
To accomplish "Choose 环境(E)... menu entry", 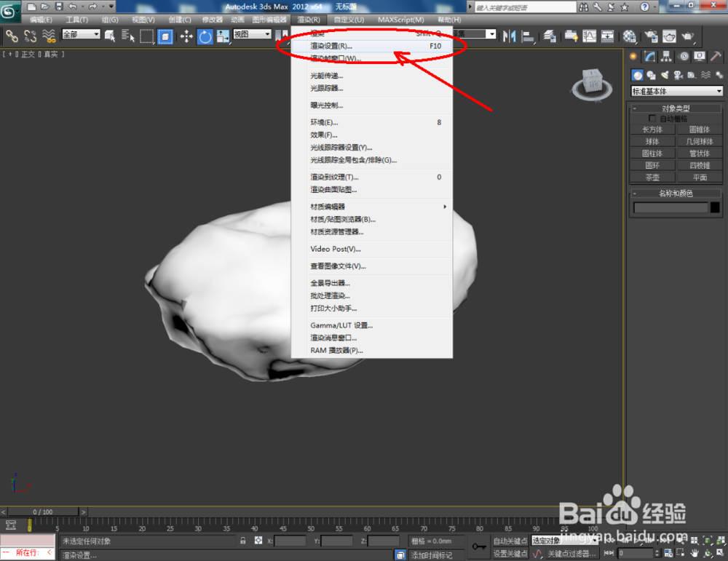I will [372, 122].
